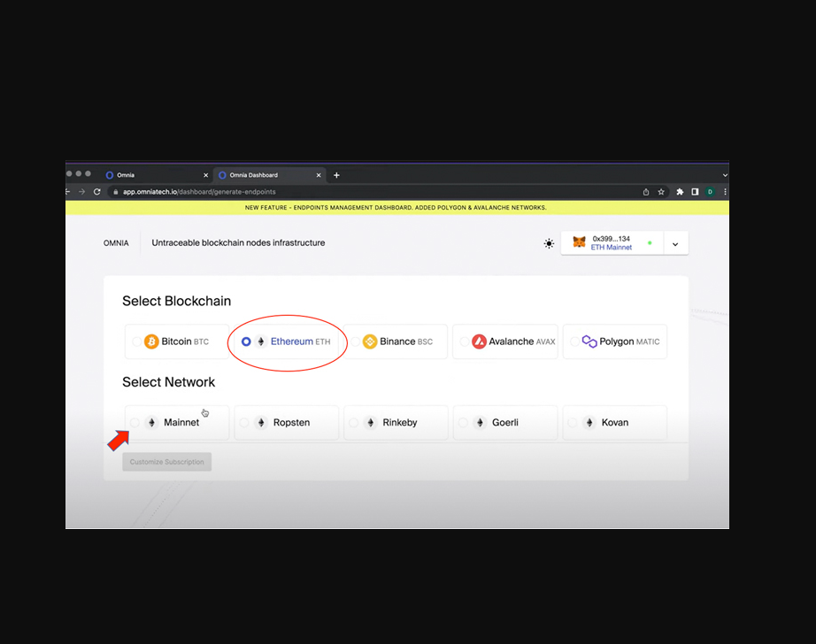The width and height of the screenshot is (816, 644).
Task: Select the Binance BSC radio button
Action: pos(356,341)
